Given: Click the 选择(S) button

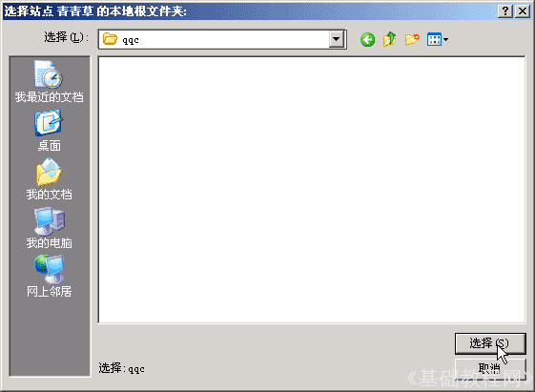Looking at the screenshot, I should pyautogui.click(x=490, y=343).
